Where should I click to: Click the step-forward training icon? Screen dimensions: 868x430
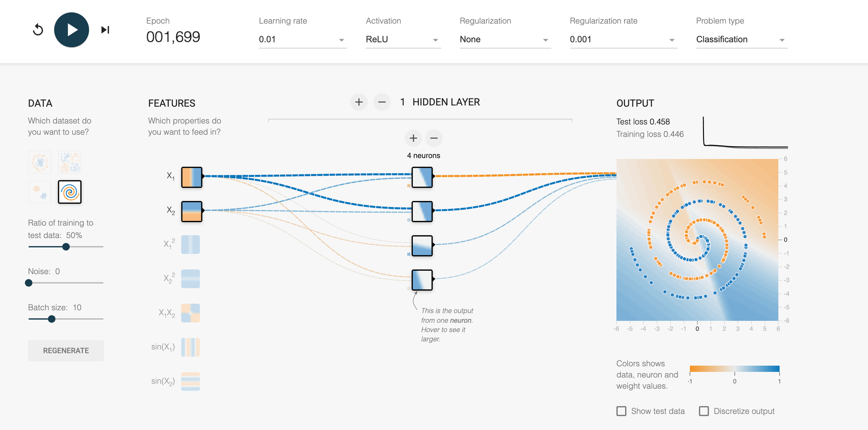(105, 30)
